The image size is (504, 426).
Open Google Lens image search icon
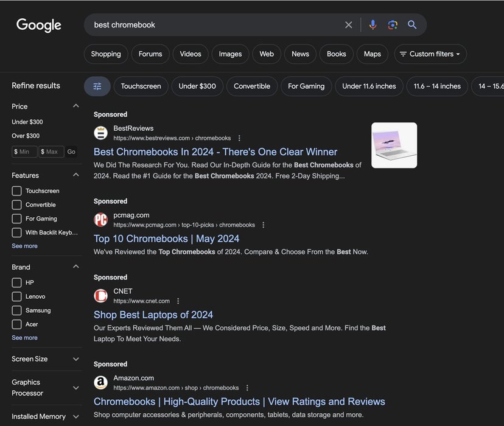tap(393, 25)
